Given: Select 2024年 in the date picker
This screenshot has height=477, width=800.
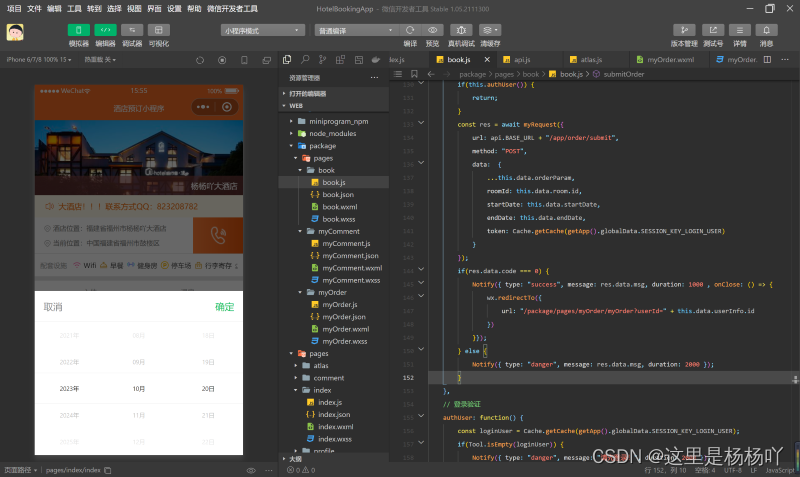Looking at the screenshot, I should tap(69, 415).
